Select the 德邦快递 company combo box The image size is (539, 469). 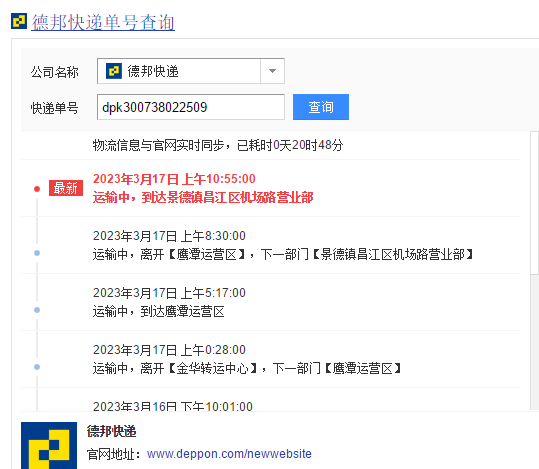coord(191,71)
